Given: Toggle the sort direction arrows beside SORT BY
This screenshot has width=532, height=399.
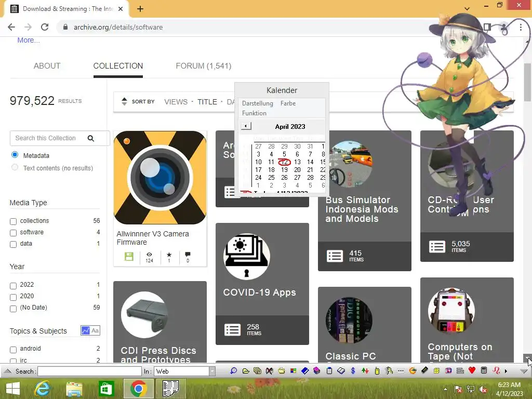Looking at the screenshot, I should point(124,101).
